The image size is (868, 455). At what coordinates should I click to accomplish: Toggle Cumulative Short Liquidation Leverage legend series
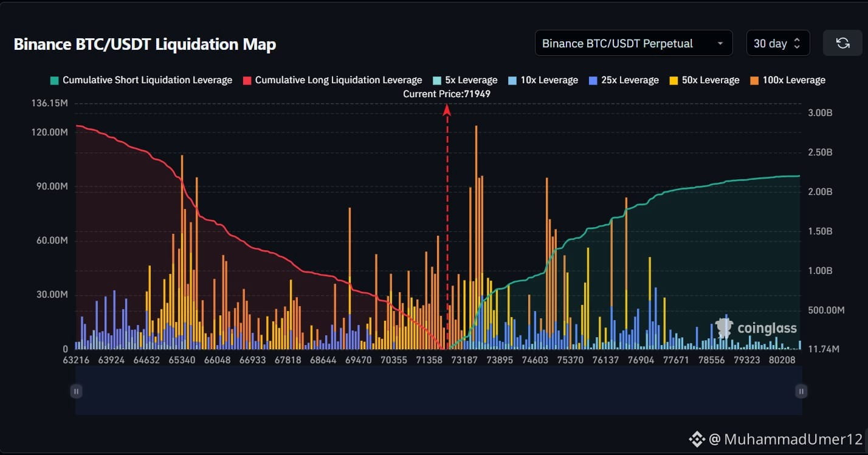click(141, 80)
